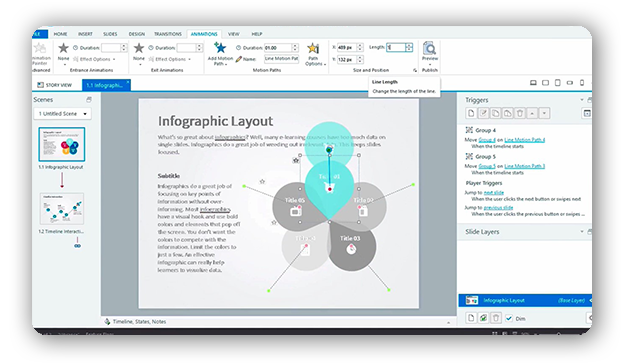Toggle the Dim checkbox for slide layers
626x363 pixels.
pos(509,318)
